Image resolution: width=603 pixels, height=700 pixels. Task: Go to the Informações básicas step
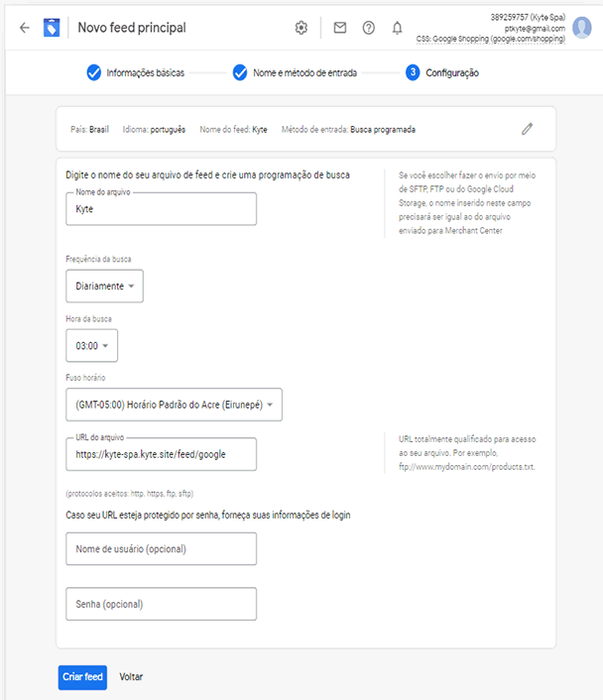tap(136, 72)
